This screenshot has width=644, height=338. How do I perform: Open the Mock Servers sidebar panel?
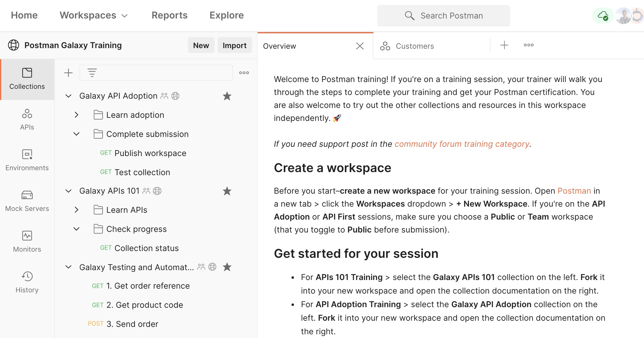point(27,201)
